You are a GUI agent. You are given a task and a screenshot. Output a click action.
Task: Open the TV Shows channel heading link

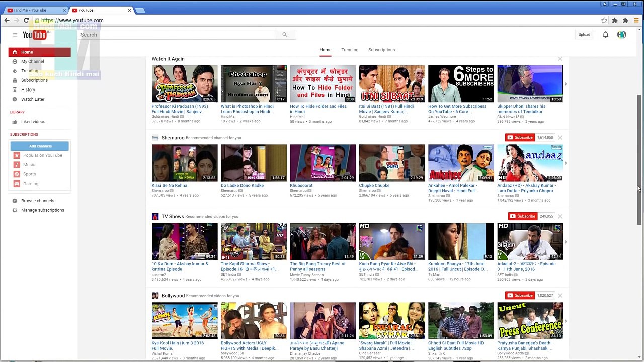point(173,216)
